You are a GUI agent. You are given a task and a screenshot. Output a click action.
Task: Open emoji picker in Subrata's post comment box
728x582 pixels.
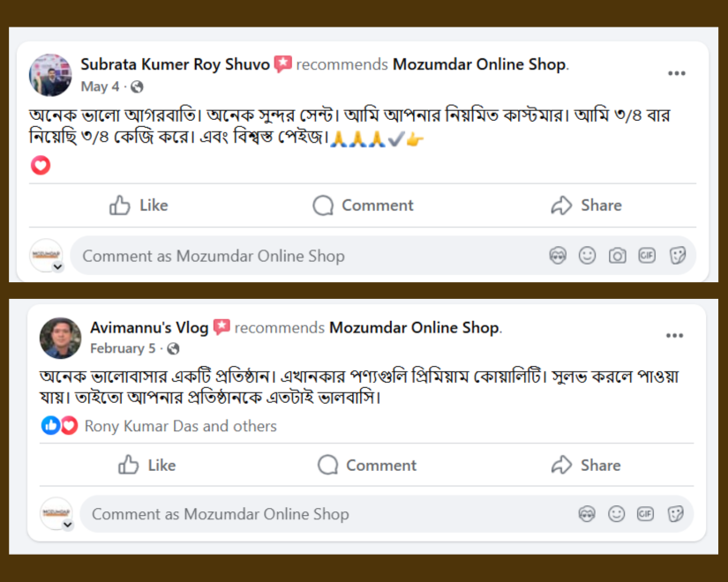pyautogui.click(x=587, y=256)
